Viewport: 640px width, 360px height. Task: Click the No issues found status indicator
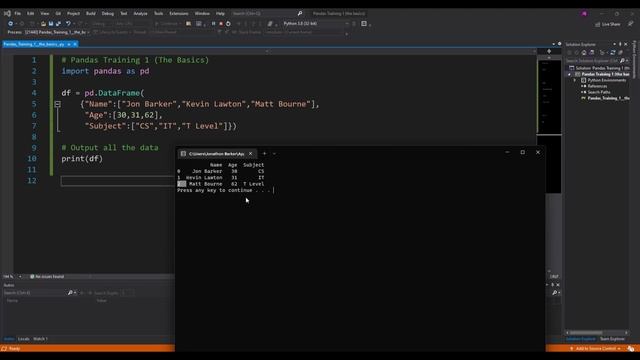click(x=47, y=276)
